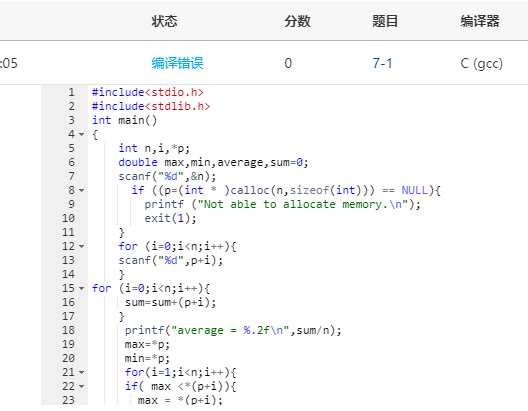528x411 pixels.
Task: Click the max=*p; line
Action: (x=147, y=344)
